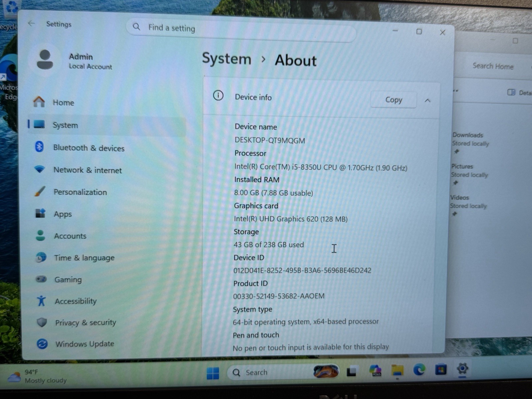Click Product ID 00330-52149-53682-AAOEM
The width and height of the screenshot is (532, 399).
[x=279, y=296]
